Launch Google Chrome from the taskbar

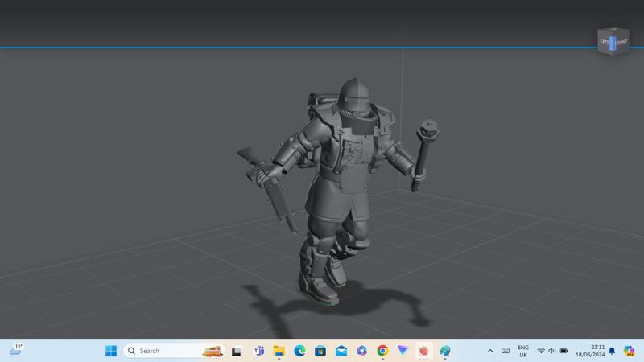[x=382, y=351]
